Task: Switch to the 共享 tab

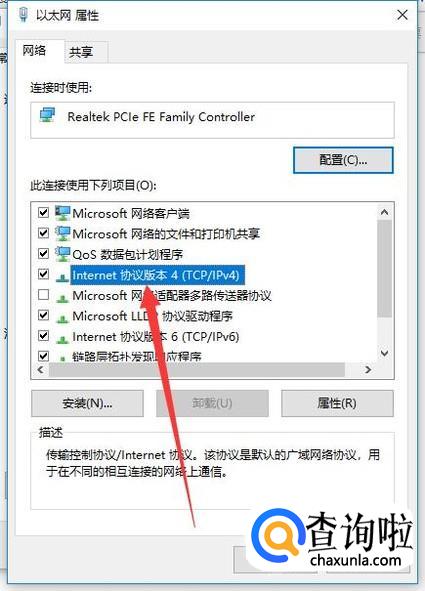Action: (x=81, y=52)
